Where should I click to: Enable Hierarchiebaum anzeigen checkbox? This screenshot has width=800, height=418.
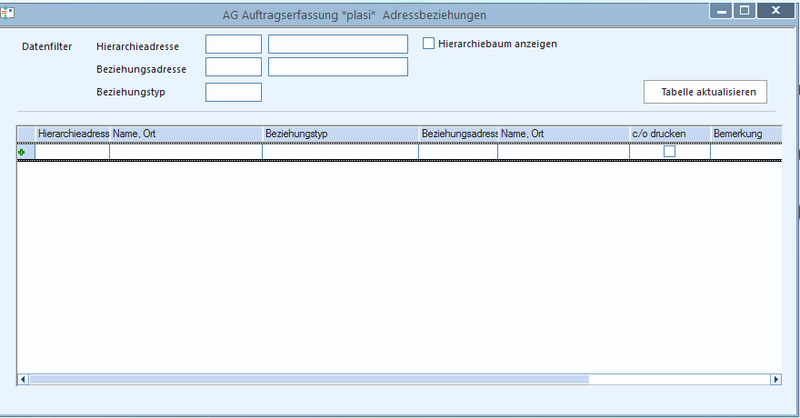[429, 44]
